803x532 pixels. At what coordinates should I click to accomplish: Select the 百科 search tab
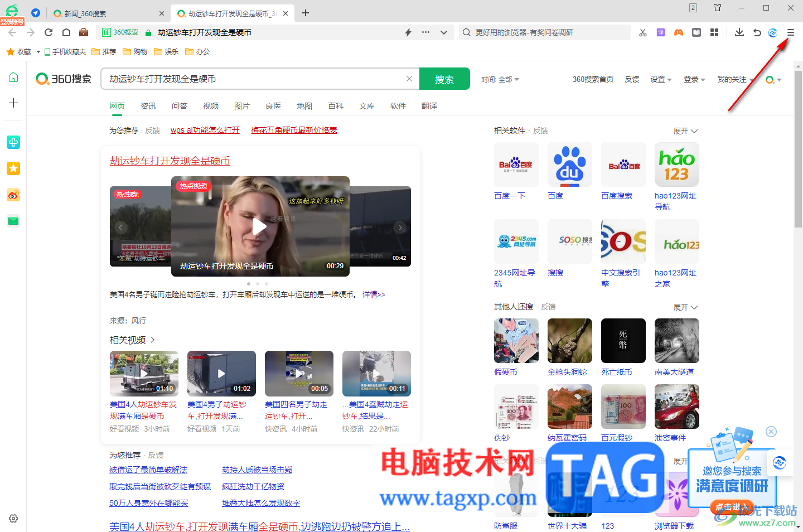pos(336,106)
